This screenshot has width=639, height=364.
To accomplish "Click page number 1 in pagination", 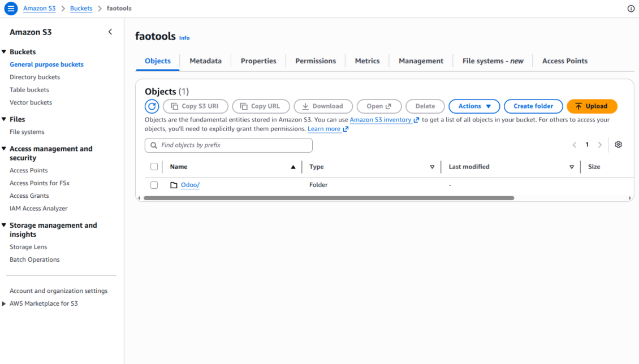I will tap(587, 145).
